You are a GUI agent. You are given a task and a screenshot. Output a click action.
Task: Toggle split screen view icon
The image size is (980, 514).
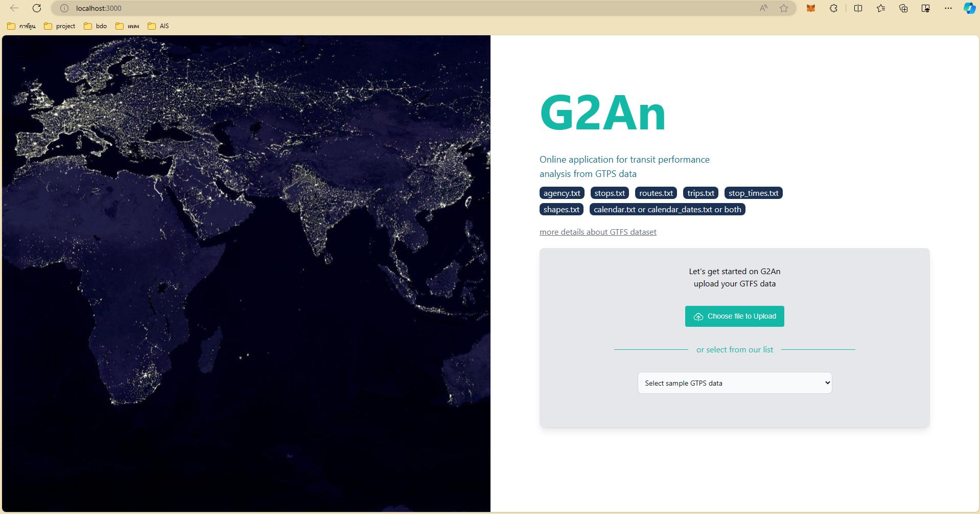858,8
